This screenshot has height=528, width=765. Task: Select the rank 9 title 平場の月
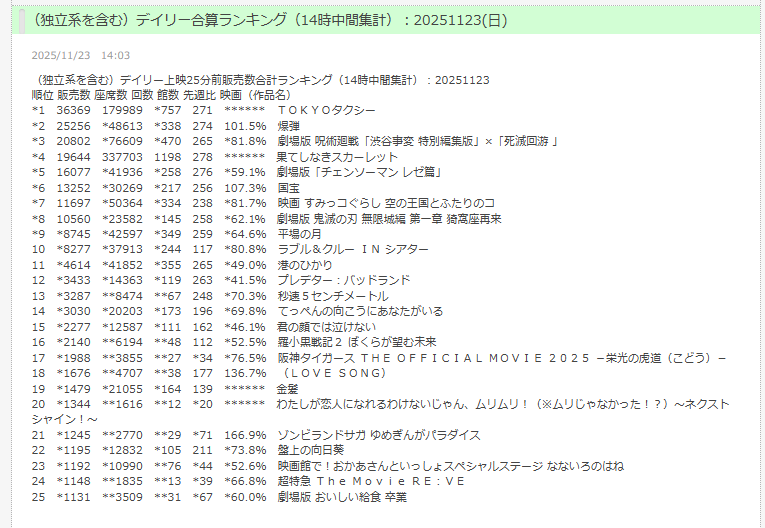[x=301, y=234]
